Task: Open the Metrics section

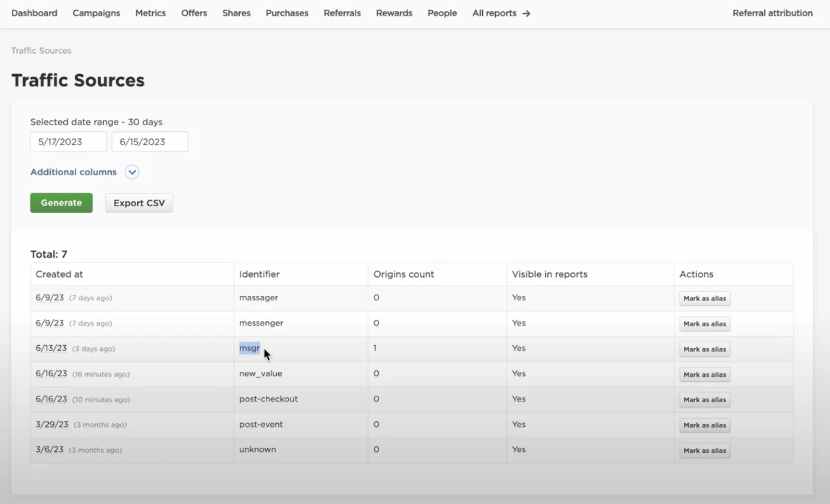Action: [x=151, y=13]
